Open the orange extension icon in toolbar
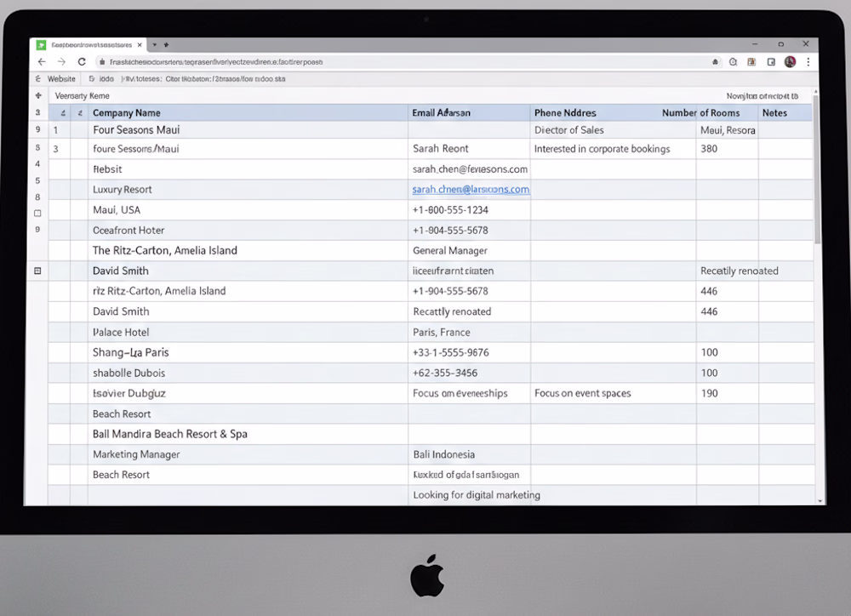The width and height of the screenshot is (851, 616). pyautogui.click(x=751, y=62)
